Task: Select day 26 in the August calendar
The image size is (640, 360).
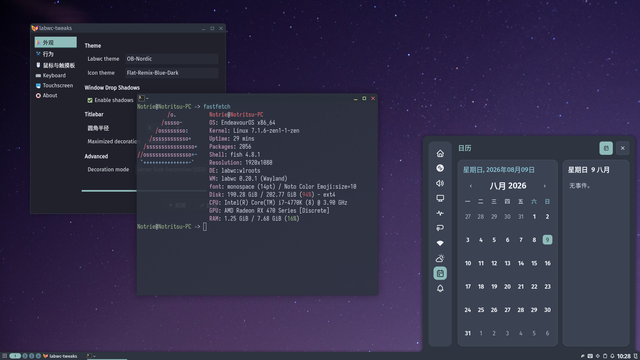Action: (494, 310)
